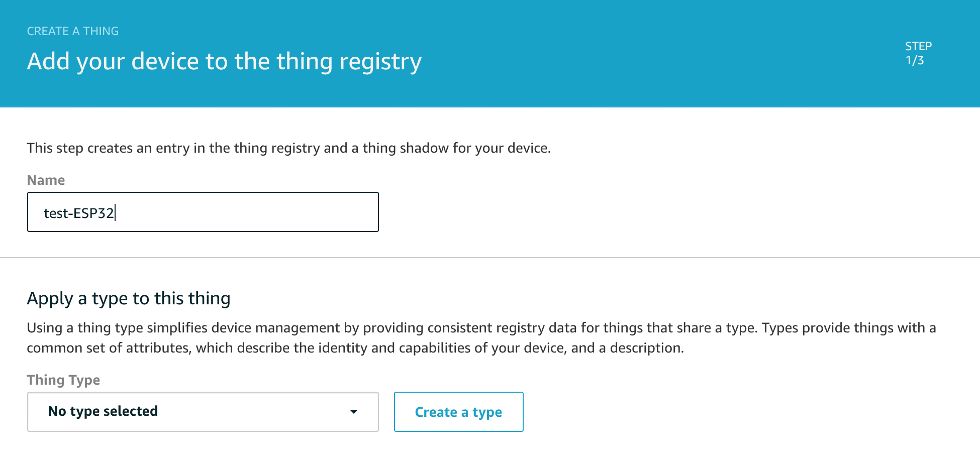Click the 'CREATE A THING' breadcrumb label

(72, 31)
